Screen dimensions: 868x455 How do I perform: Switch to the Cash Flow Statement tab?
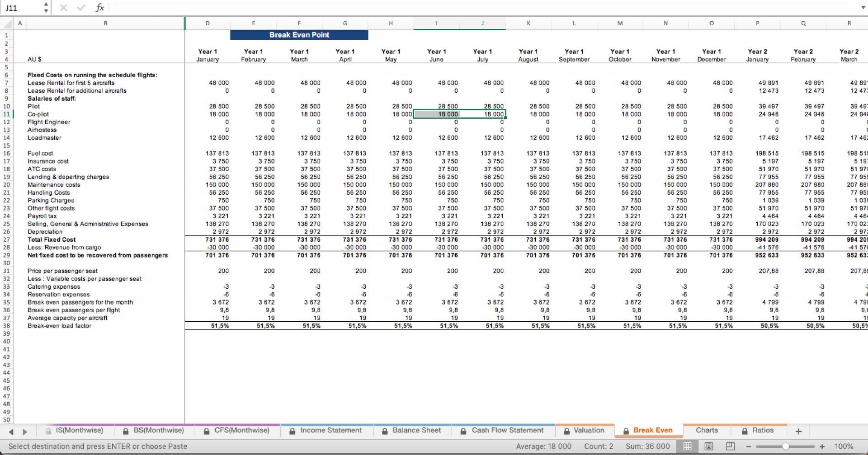click(507, 430)
